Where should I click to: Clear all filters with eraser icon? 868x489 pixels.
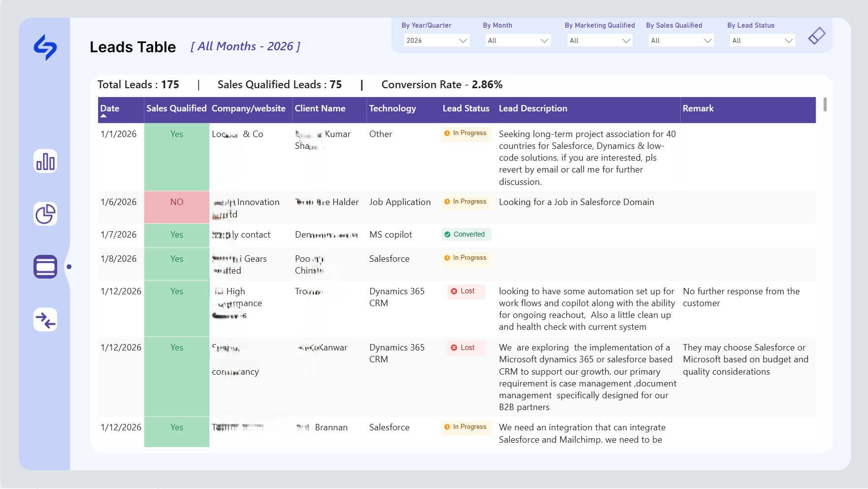point(817,35)
